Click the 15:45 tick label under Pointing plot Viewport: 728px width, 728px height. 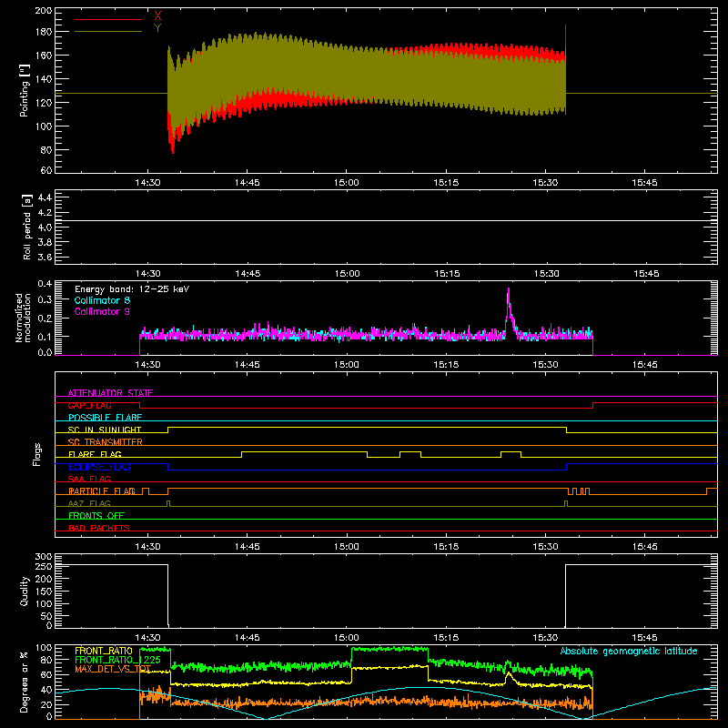pyautogui.click(x=644, y=183)
